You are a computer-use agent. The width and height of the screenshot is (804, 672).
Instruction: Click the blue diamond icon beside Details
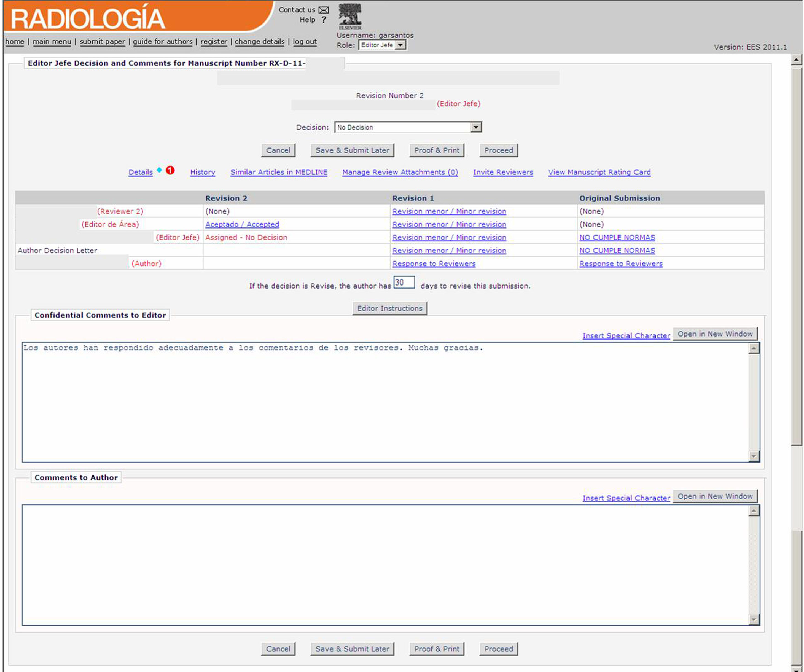click(x=159, y=170)
